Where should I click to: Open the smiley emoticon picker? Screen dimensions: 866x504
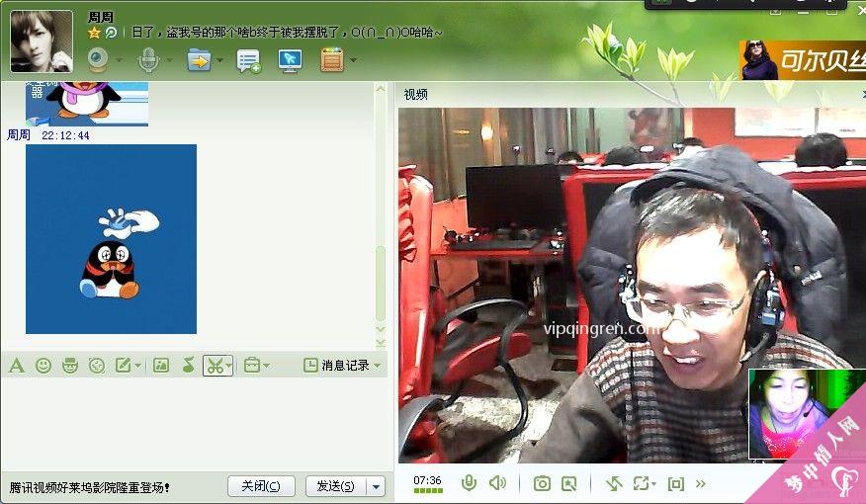tap(43, 365)
